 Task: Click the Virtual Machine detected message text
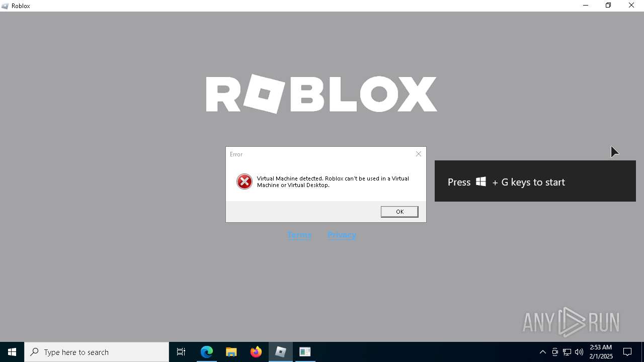333,182
